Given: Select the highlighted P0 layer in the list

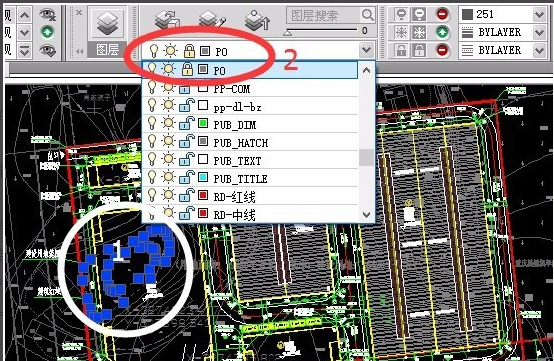Looking at the screenshot, I should [x=250, y=70].
